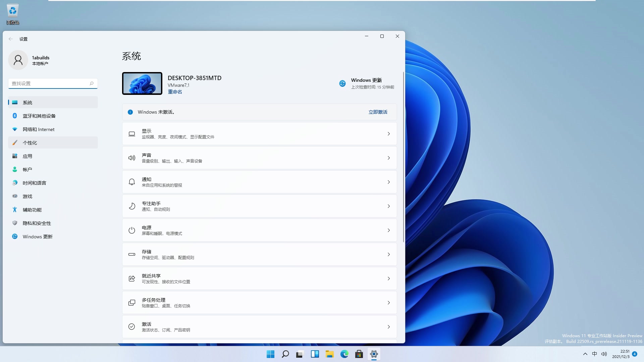Screen dimensions: 644x362
Task: Click the 1abuilds user avatar
Action: (18, 60)
